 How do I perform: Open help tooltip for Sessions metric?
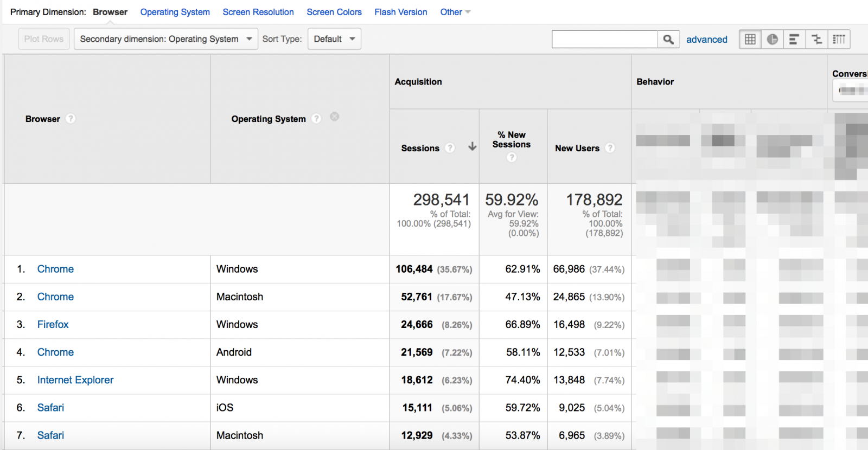tap(450, 148)
